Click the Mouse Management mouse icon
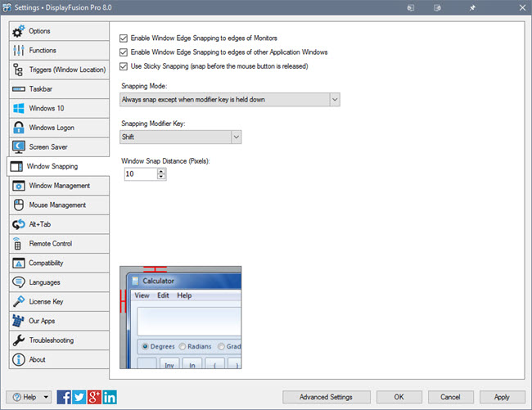 [18, 205]
